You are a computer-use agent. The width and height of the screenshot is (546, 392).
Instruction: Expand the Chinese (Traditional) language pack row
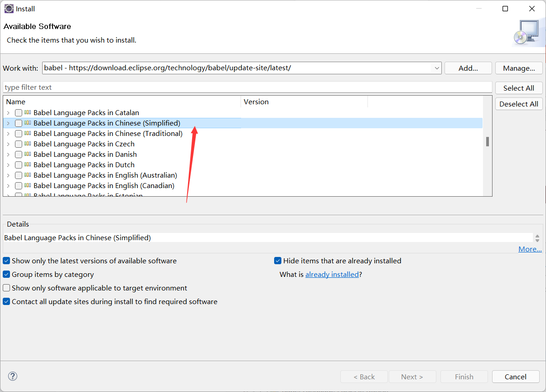pos(8,134)
